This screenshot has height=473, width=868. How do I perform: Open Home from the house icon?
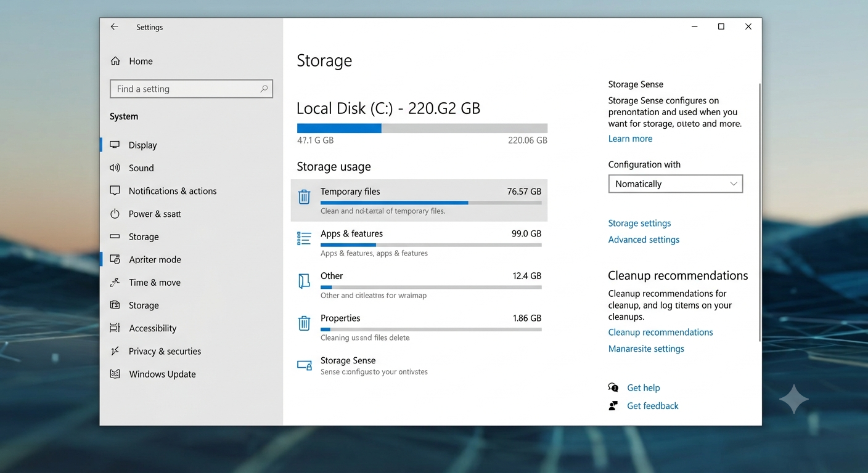click(115, 61)
